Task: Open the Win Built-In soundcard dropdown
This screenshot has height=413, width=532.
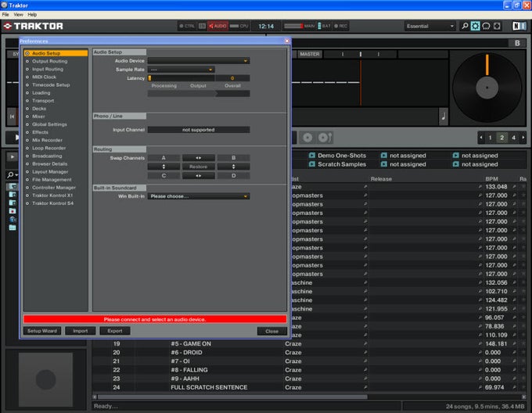Action: coord(199,196)
